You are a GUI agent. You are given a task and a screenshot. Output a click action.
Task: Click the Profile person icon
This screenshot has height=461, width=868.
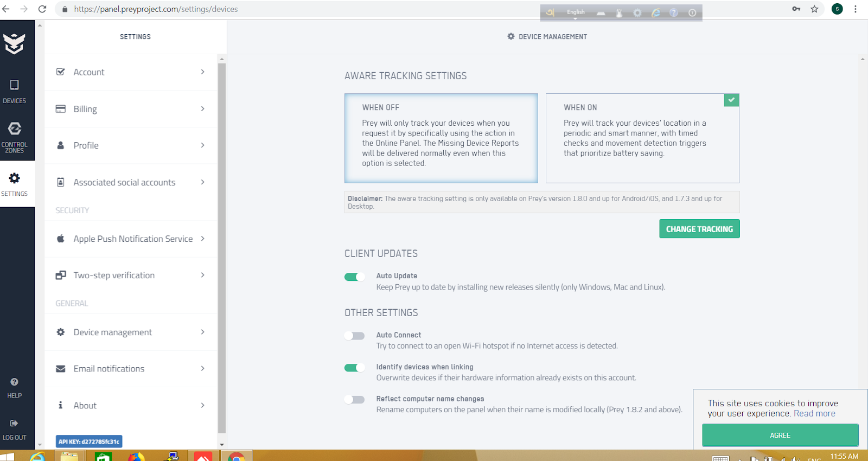[61, 145]
